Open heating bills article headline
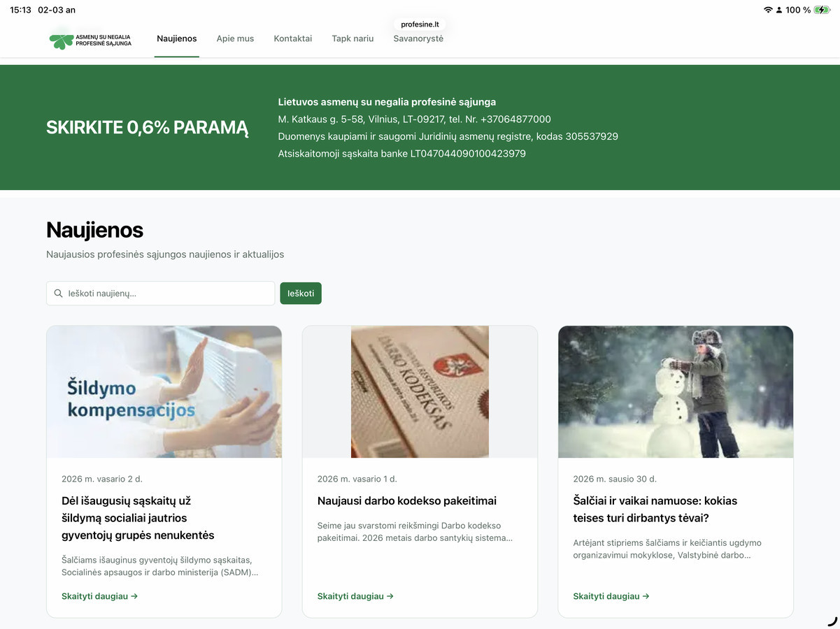840x629 pixels. (x=138, y=518)
